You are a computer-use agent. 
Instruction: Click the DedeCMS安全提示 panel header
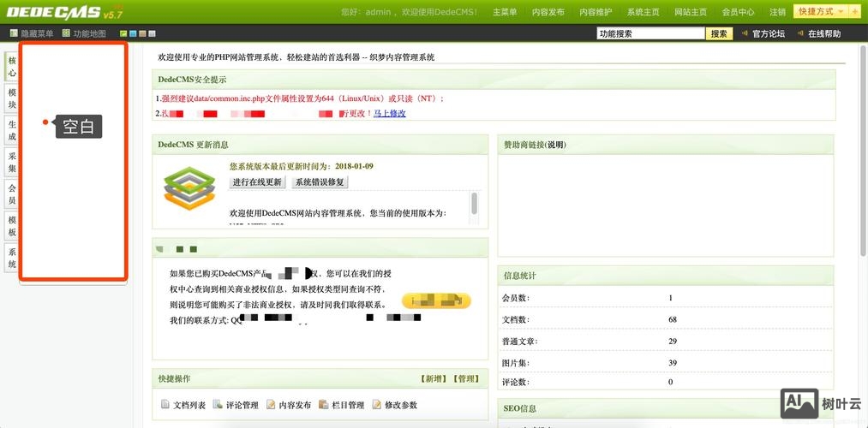pos(494,80)
